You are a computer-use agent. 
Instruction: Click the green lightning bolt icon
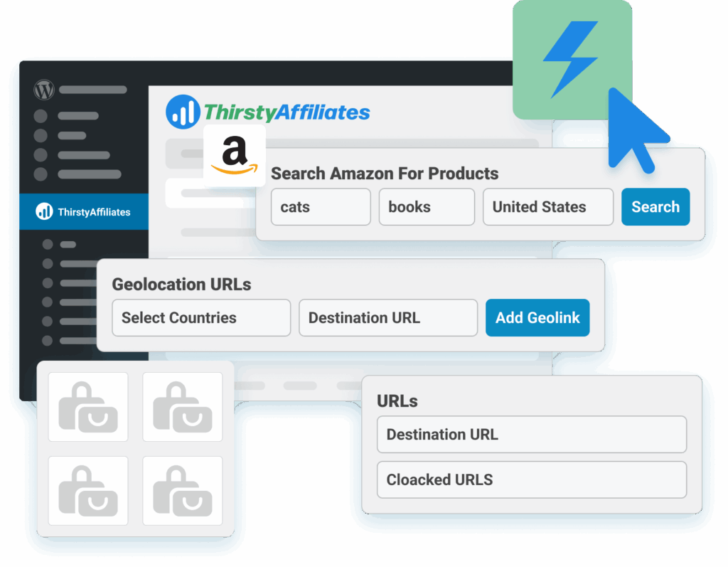pyautogui.click(x=572, y=60)
